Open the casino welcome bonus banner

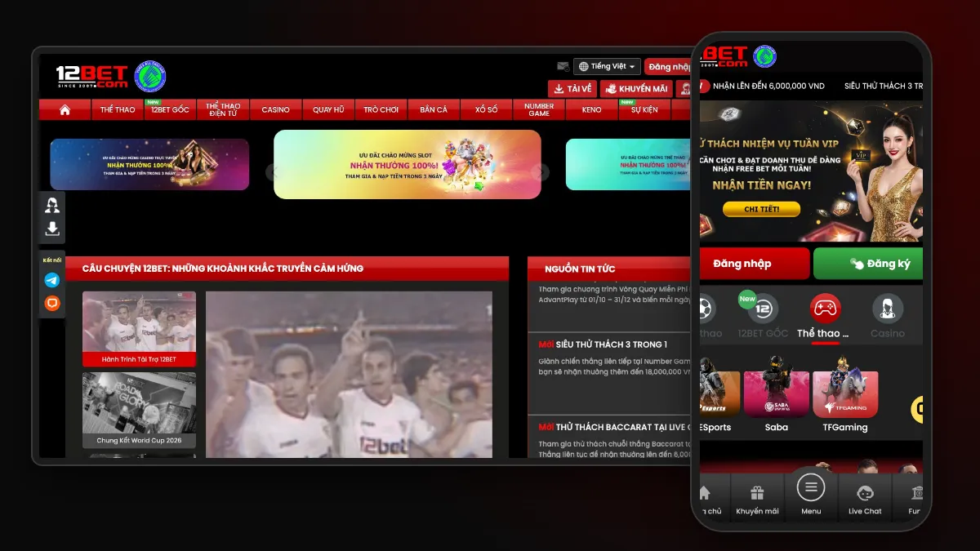149,164
